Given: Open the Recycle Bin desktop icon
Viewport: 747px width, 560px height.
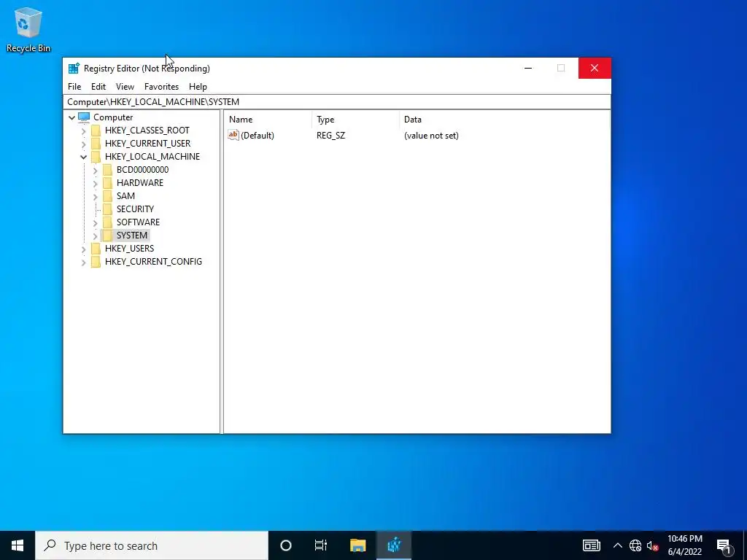Looking at the screenshot, I should pyautogui.click(x=28, y=29).
